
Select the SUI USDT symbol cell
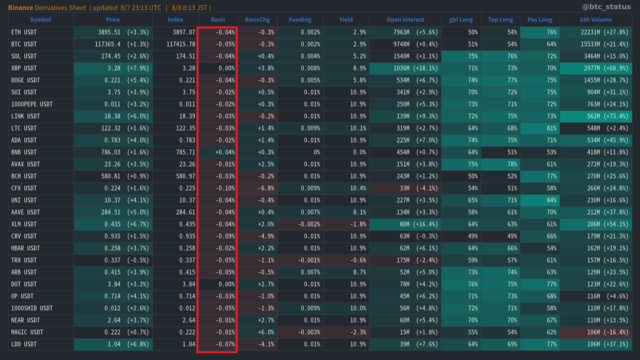point(41,92)
